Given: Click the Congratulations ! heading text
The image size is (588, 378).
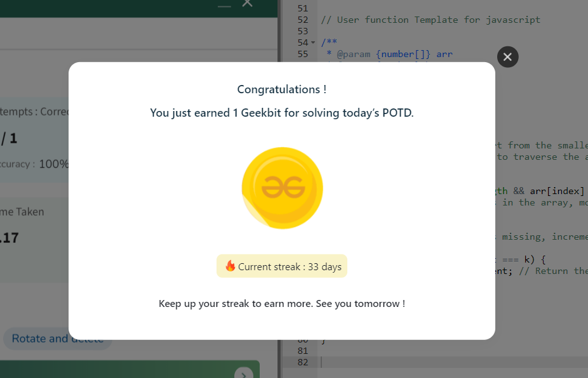Looking at the screenshot, I should tap(282, 89).
